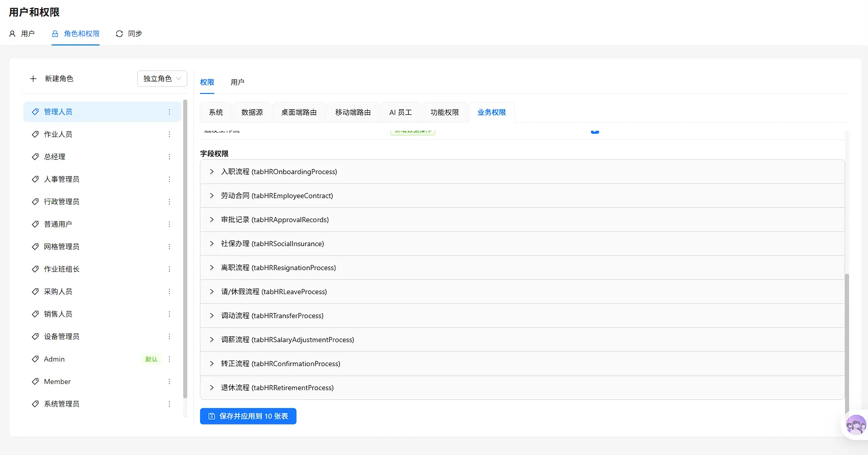Select the 系统管理员 role

click(x=102, y=404)
